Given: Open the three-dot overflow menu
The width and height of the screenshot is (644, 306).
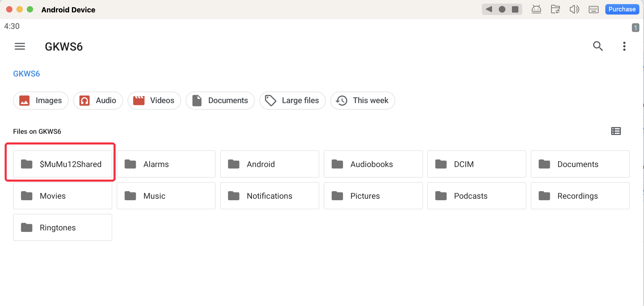Looking at the screenshot, I should [624, 46].
